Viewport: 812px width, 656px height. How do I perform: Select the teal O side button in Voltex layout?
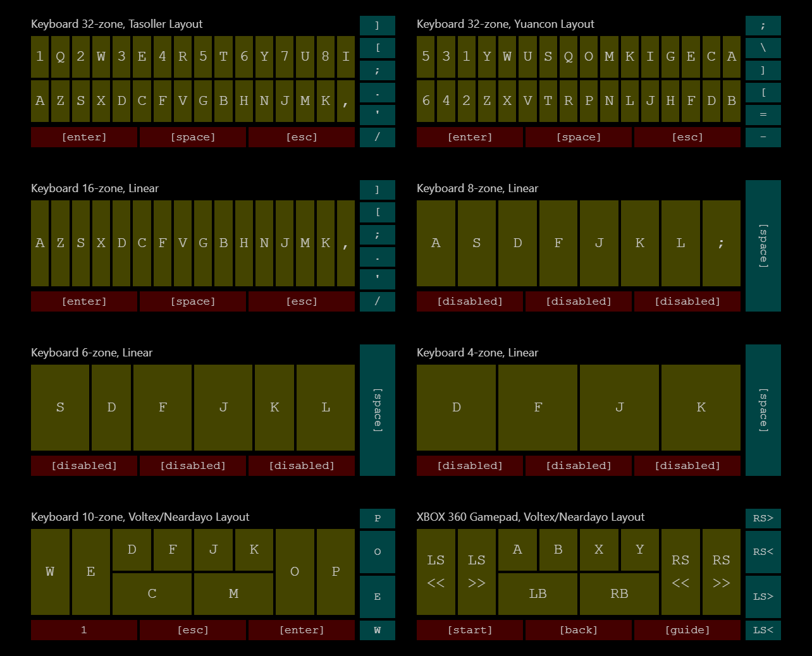378,552
